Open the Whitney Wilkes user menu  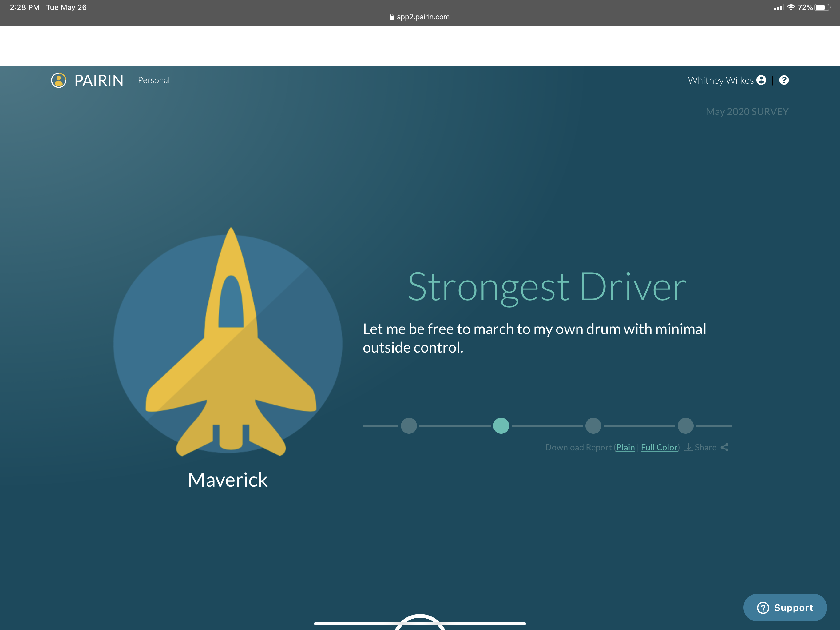[720, 80]
